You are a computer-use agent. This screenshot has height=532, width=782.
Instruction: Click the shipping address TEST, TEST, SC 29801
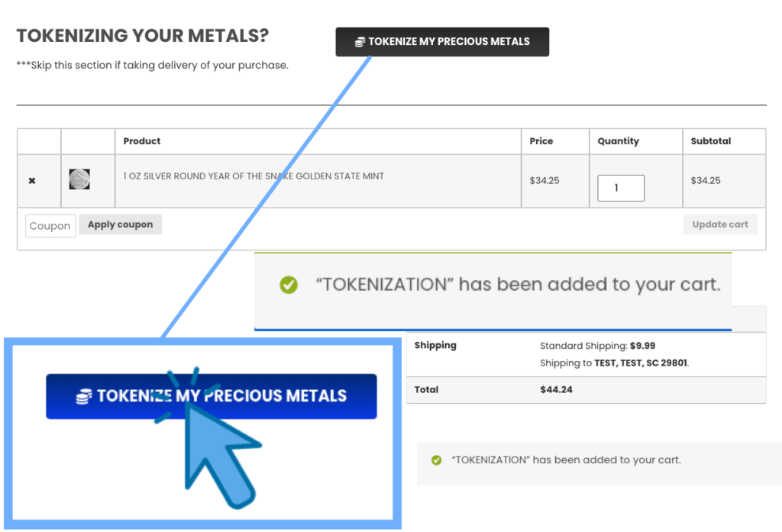(x=641, y=363)
